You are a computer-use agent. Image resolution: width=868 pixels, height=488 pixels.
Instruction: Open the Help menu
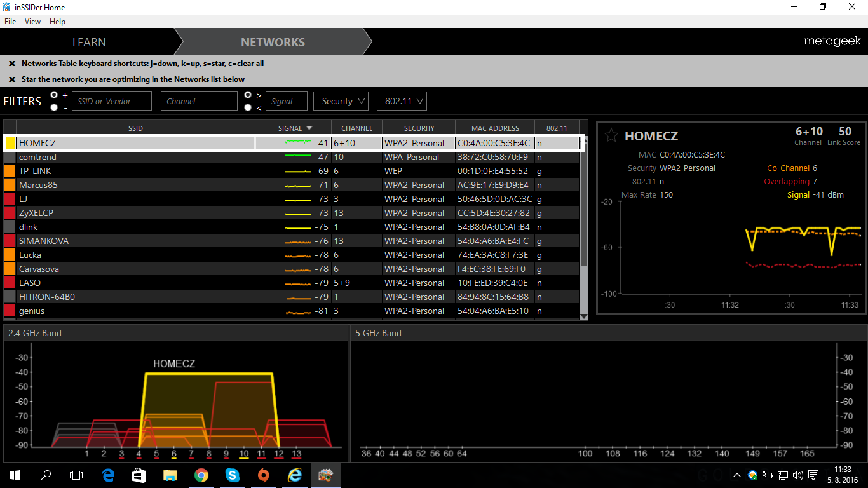(x=57, y=22)
